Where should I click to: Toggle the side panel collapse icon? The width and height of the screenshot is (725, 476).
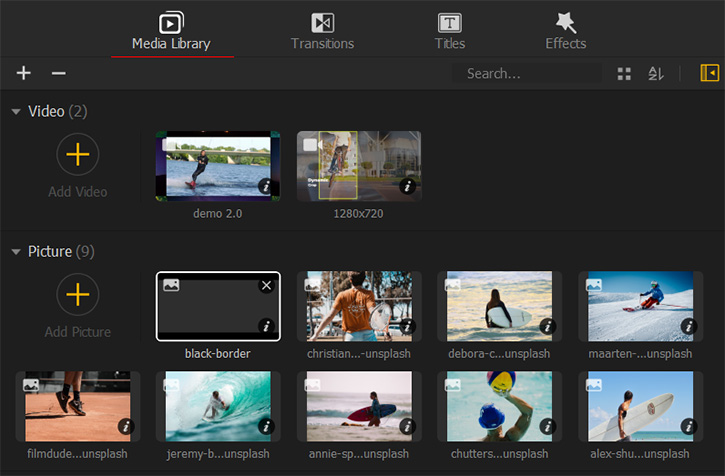click(709, 73)
